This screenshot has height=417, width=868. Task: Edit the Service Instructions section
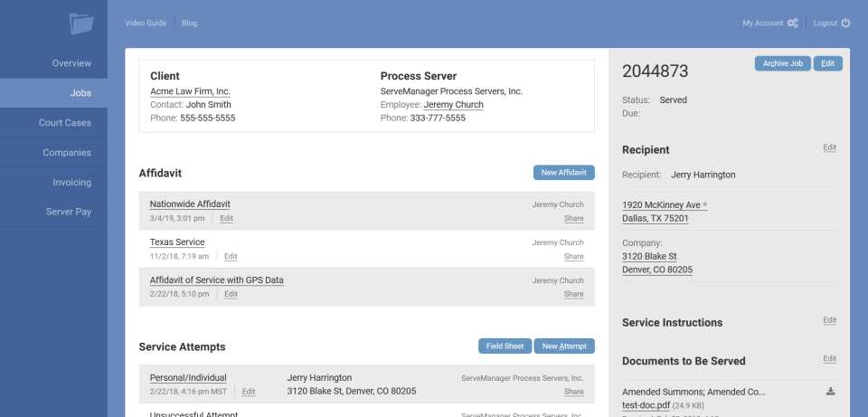pyautogui.click(x=829, y=320)
